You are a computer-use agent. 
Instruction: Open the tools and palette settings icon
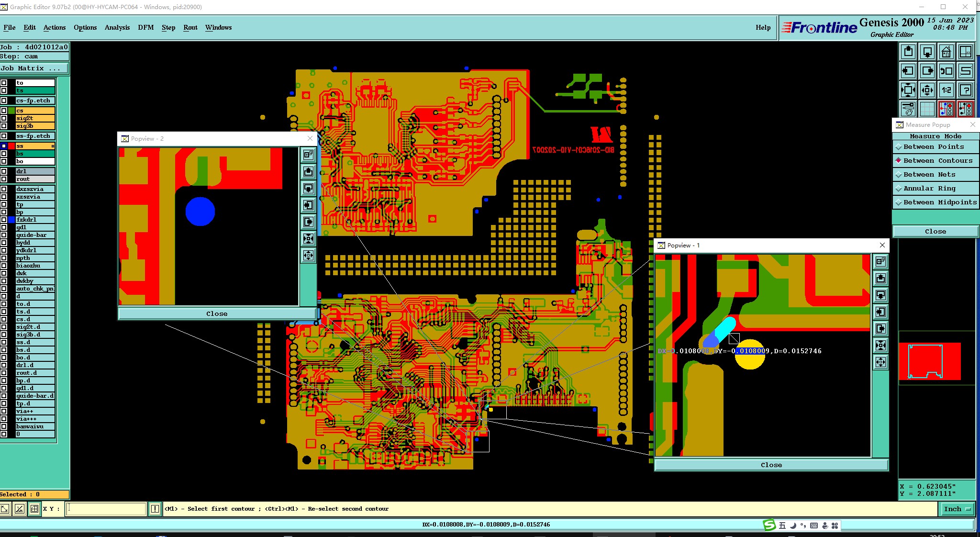click(908, 109)
